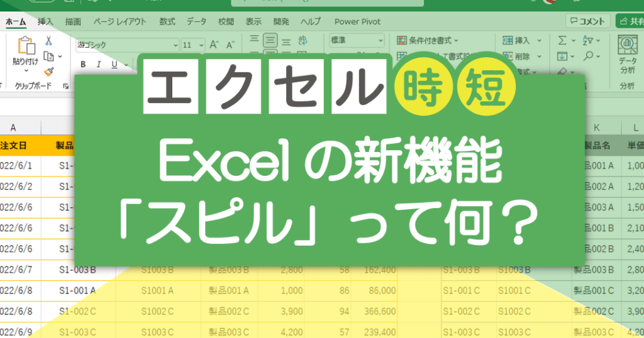644x338 pixels.
Task: Select the cell containing 366,600
Action: [374, 312]
